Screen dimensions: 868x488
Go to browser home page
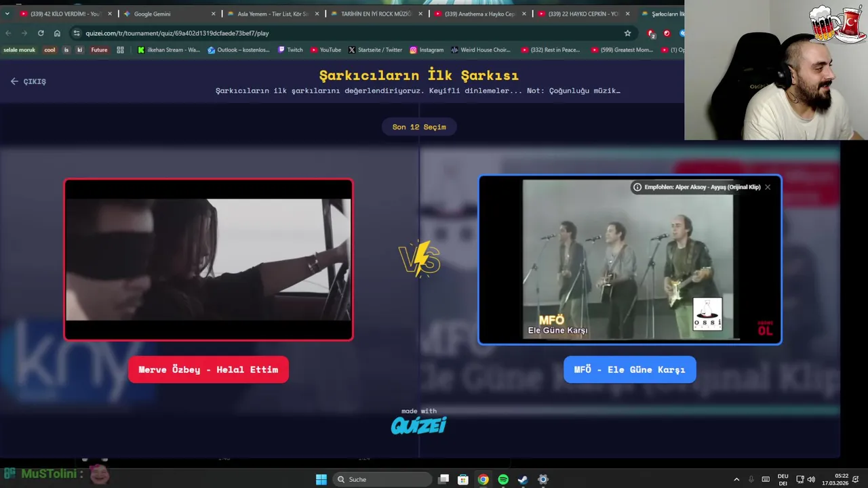click(x=57, y=33)
